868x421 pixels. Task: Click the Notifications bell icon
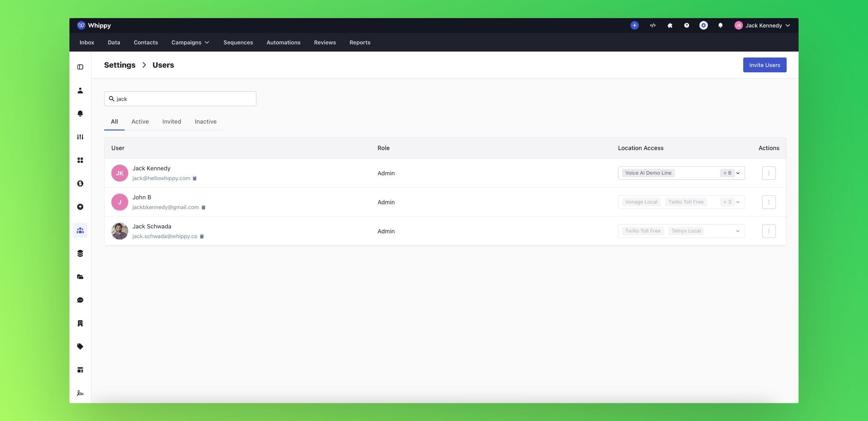(720, 25)
